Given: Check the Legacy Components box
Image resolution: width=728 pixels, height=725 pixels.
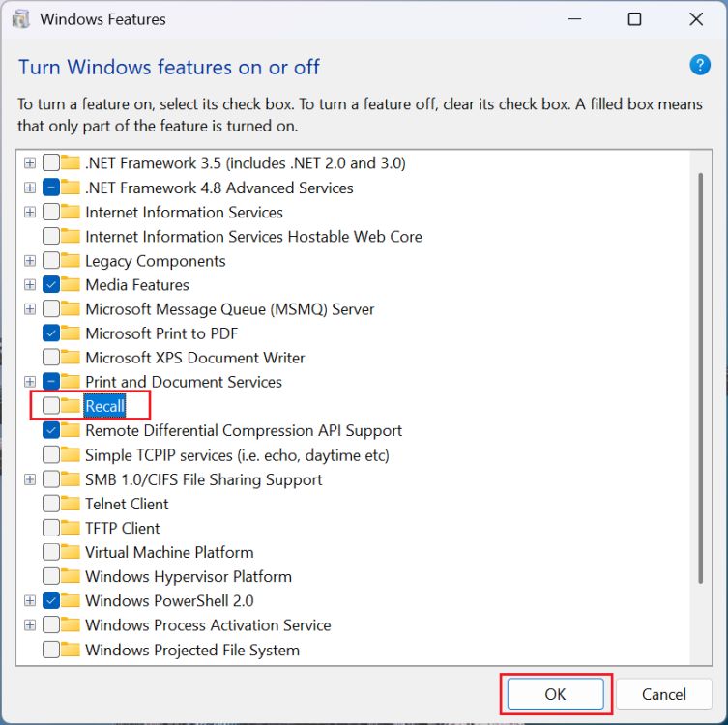Looking at the screenshot, I should pyautogui.click(x=51, y=260).
